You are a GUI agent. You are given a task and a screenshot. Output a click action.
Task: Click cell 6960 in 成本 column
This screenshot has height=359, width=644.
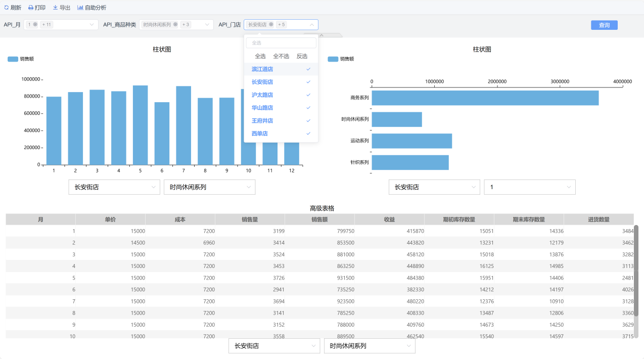tap(180, 243)
